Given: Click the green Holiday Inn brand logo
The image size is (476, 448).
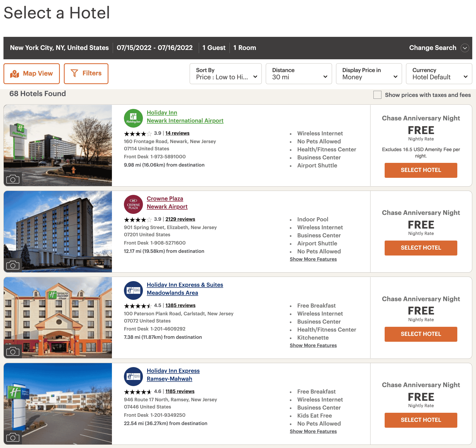Looking at the screenshot, I should 133,118.
